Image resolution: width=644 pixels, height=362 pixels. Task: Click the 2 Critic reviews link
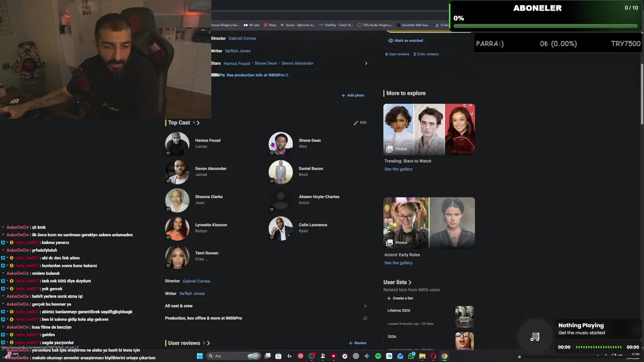click(426, 54)
